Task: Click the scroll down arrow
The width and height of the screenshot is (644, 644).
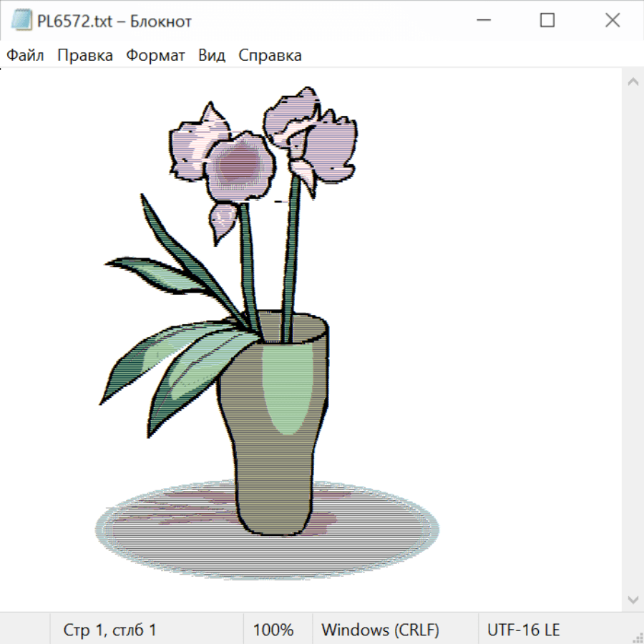Action: click(x=633, y=600)
